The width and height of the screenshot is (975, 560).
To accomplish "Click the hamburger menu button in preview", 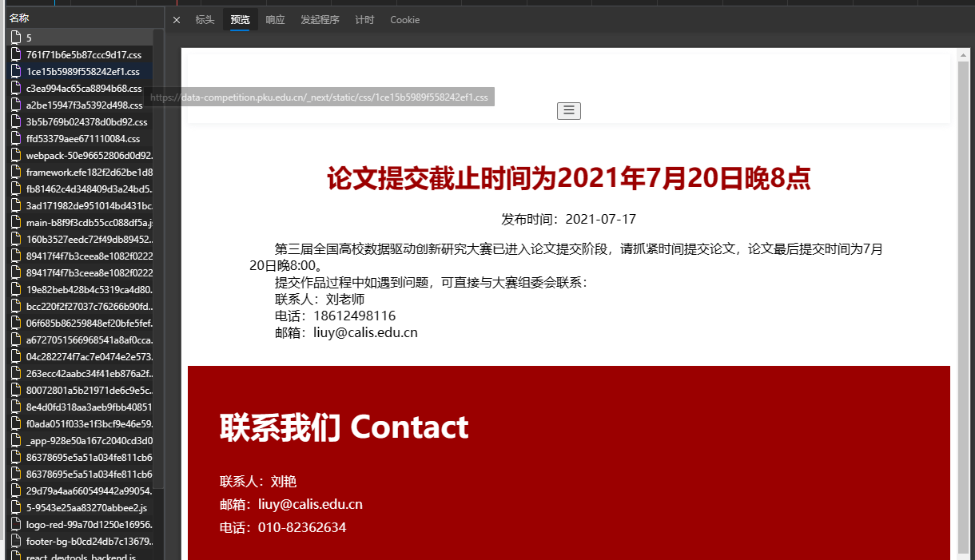I will [568, 110].
